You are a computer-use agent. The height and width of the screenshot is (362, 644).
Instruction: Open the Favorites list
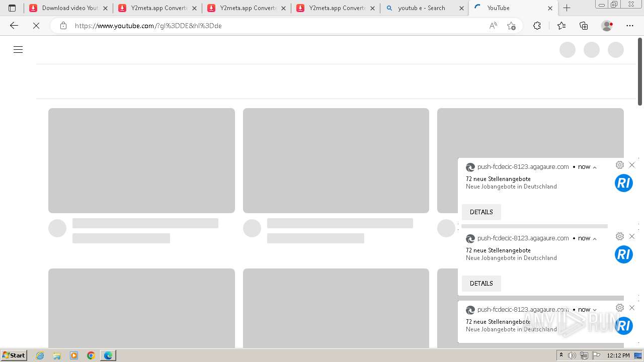pos(561,26)
